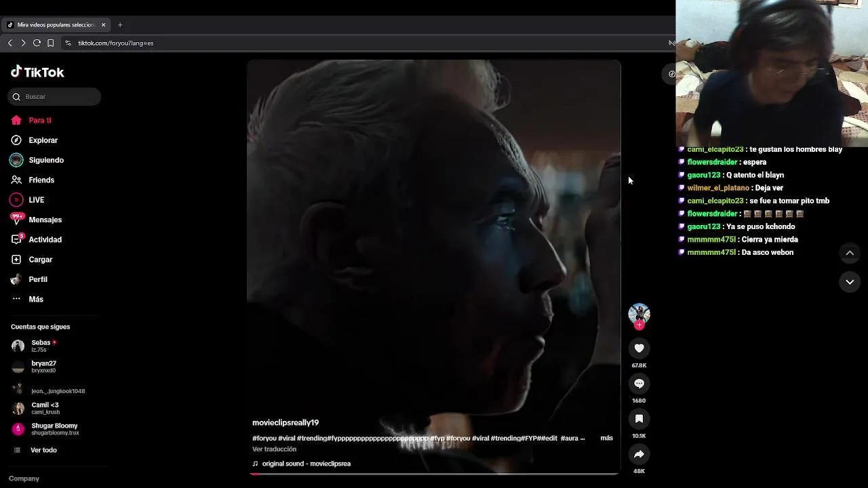868x488 pixels.
Task: Click the Mensajes 99+ badge icon
Action: coord(16,219)
